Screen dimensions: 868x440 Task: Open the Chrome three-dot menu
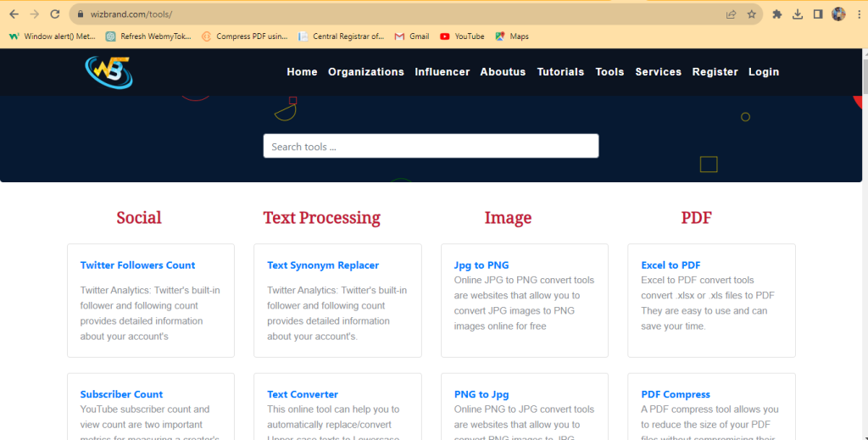[857, 14]
